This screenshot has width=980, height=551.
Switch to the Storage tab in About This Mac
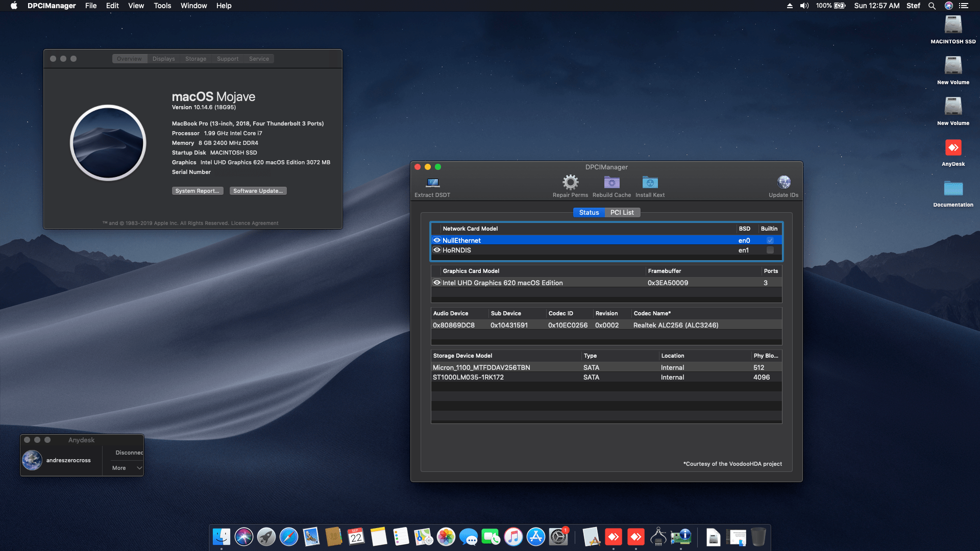195,59
